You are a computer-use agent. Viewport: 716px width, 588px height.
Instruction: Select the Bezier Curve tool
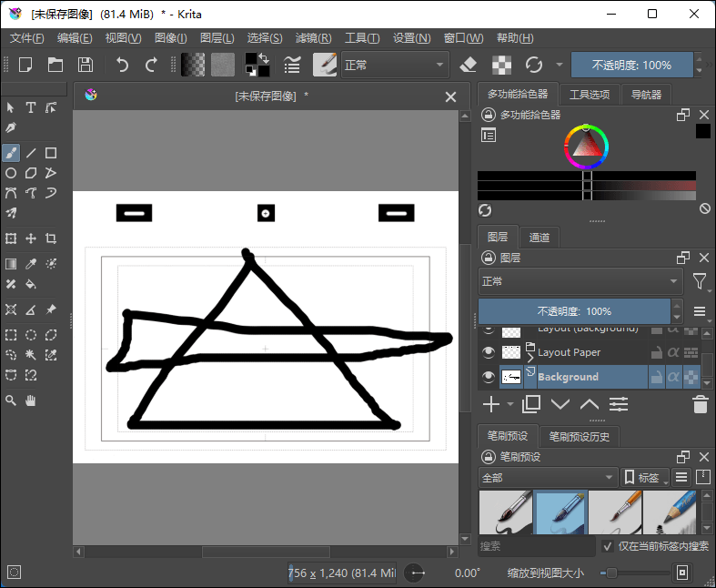[x=11, y=193]
